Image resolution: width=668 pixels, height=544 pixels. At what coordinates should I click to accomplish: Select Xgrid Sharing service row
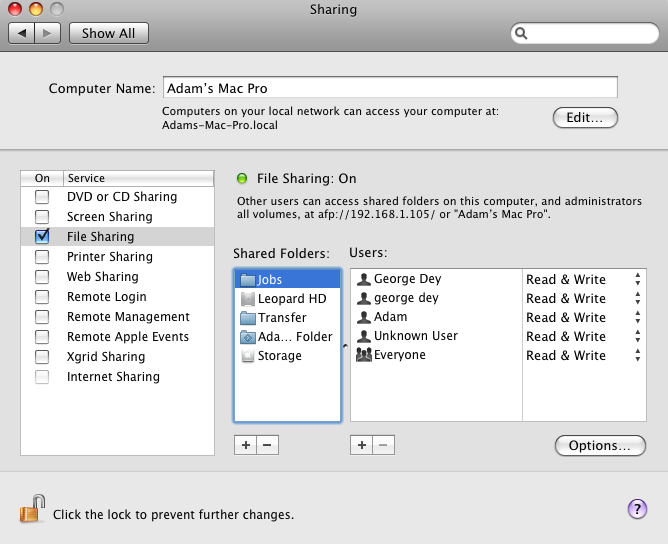[x=117, y=357]
